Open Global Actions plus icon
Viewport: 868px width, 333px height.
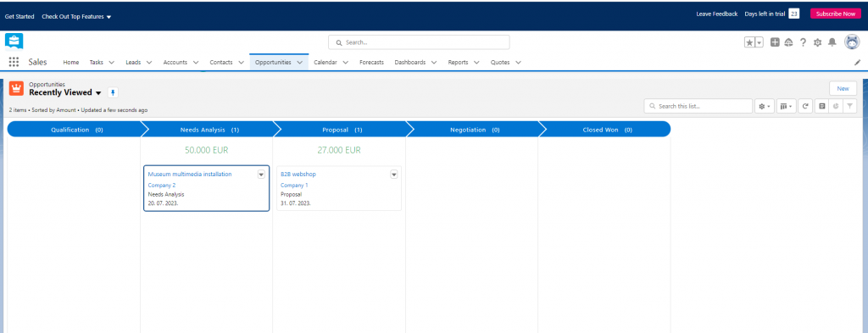point(775,42)
